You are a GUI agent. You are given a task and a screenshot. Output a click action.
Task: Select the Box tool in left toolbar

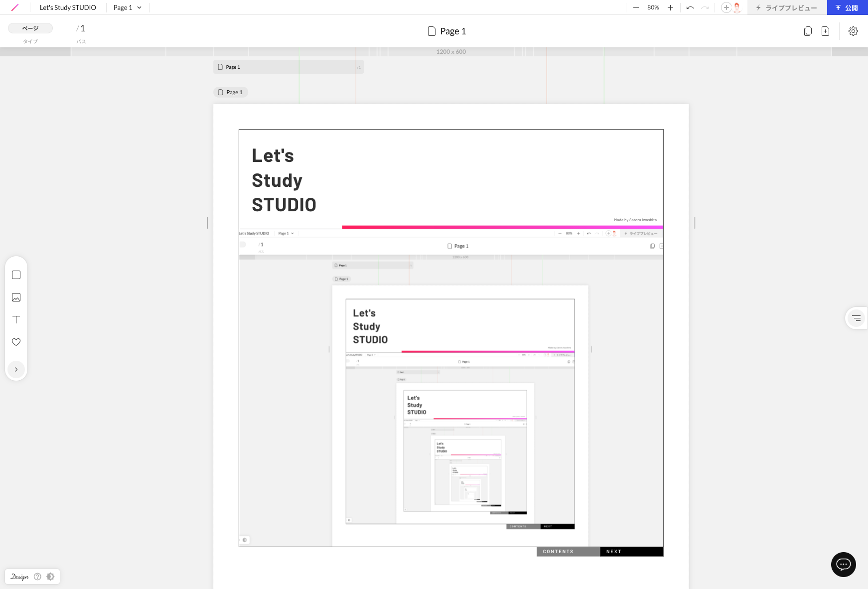[16, 275]
